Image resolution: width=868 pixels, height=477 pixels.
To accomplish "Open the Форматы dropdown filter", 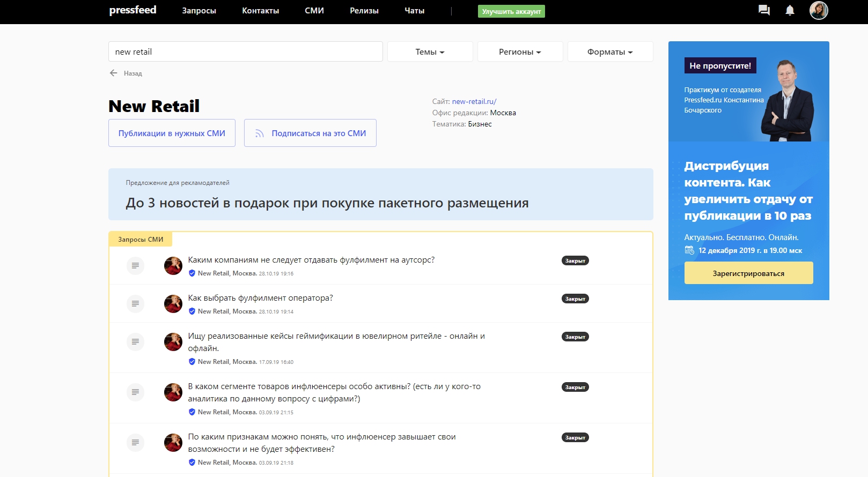I will coord(610,52).
